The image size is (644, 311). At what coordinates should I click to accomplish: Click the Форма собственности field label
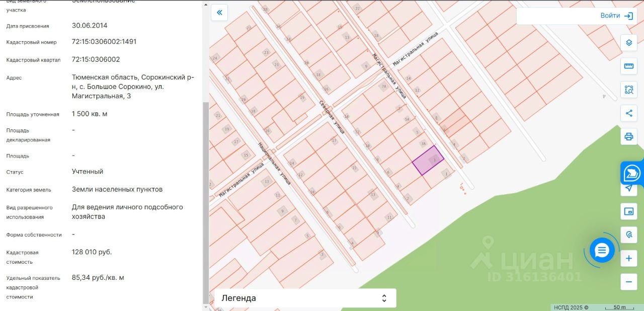pos(34,235)
